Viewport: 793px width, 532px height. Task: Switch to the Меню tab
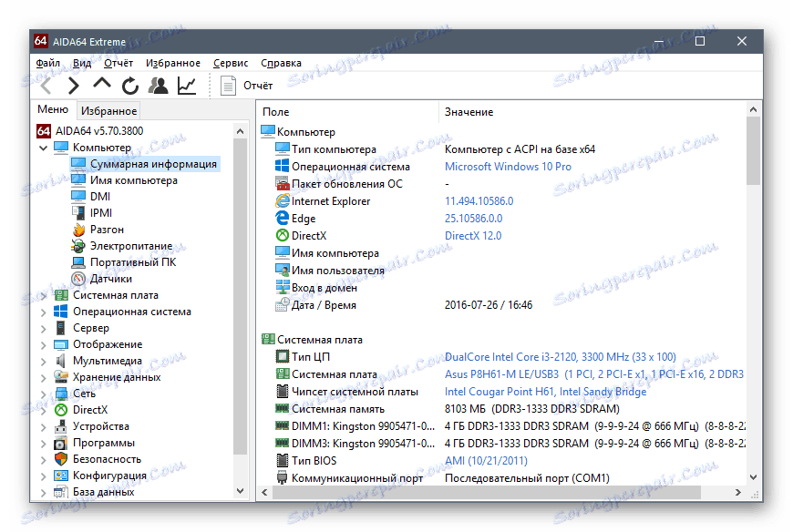pos(53,109)
